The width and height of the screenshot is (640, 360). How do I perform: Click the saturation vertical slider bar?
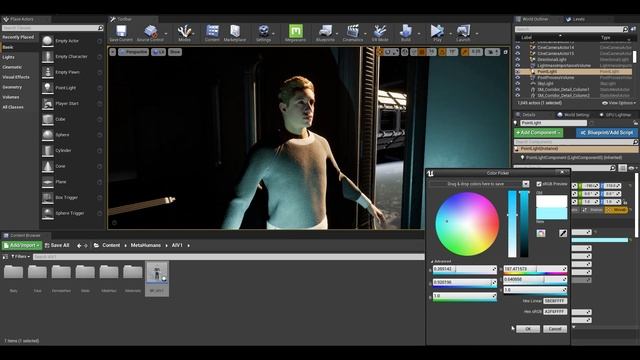512,224
